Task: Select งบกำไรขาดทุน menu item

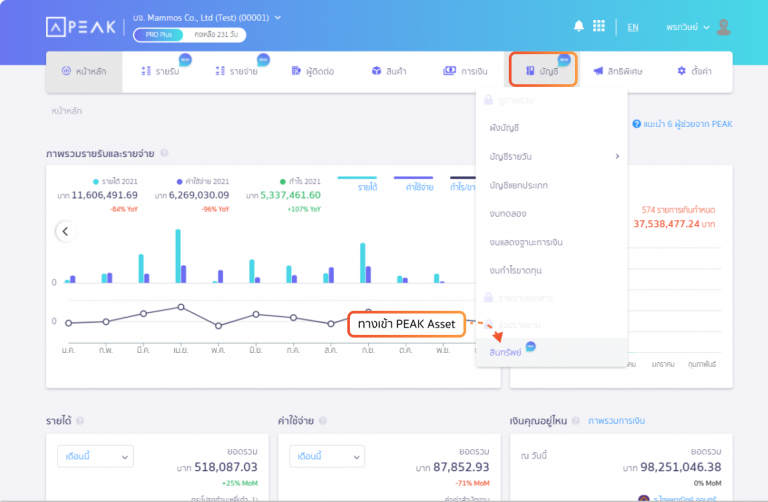Action: click(552, 270)
